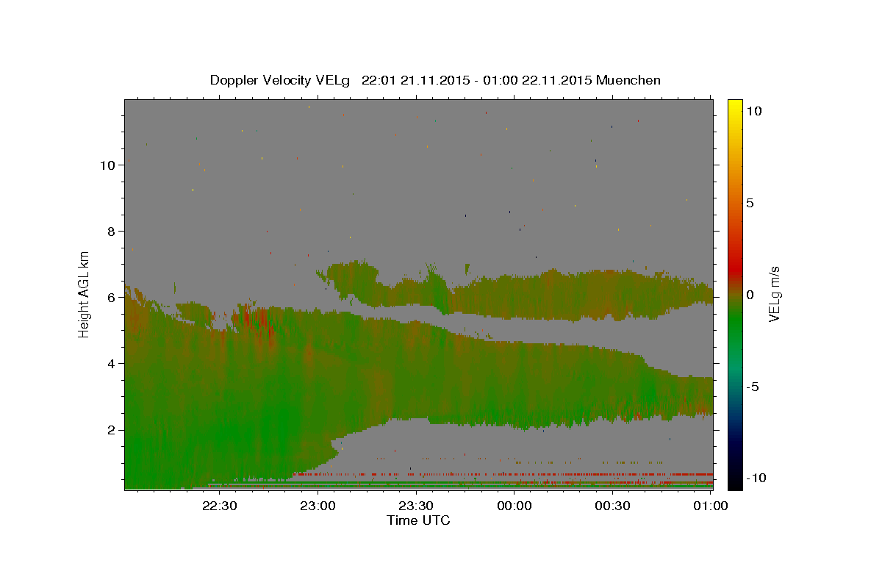Click the 00:30 time tick label
Viewport: 882px width, 588px height.
click(x=612, y=506)
